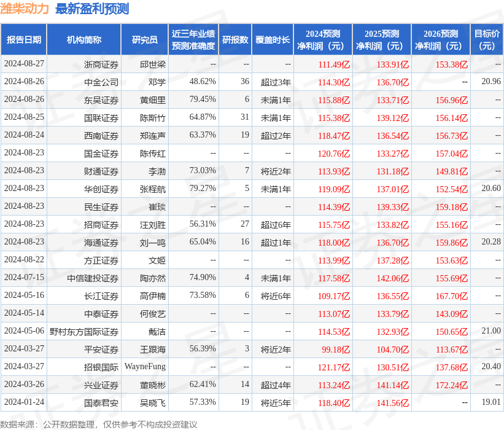Click the 研究员 column header

pos(145,39)
